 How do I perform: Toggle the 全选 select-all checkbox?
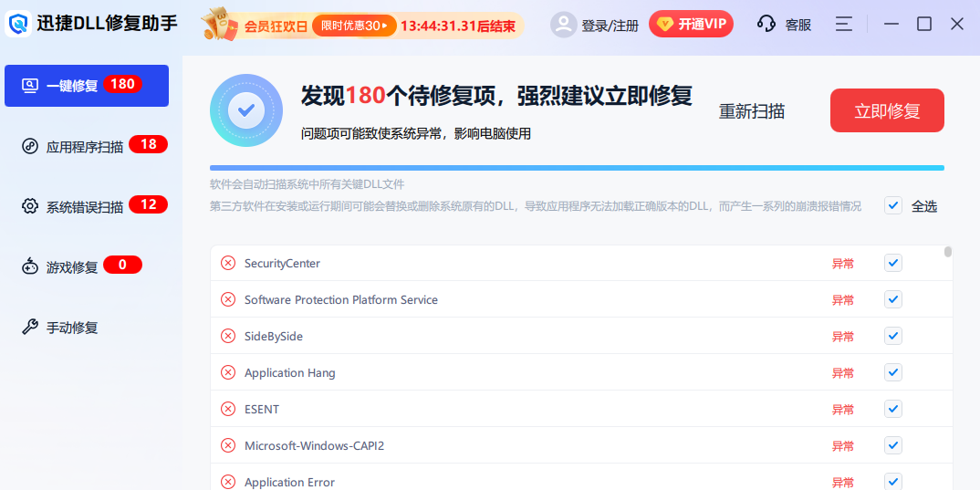click(x=893, y=206)
